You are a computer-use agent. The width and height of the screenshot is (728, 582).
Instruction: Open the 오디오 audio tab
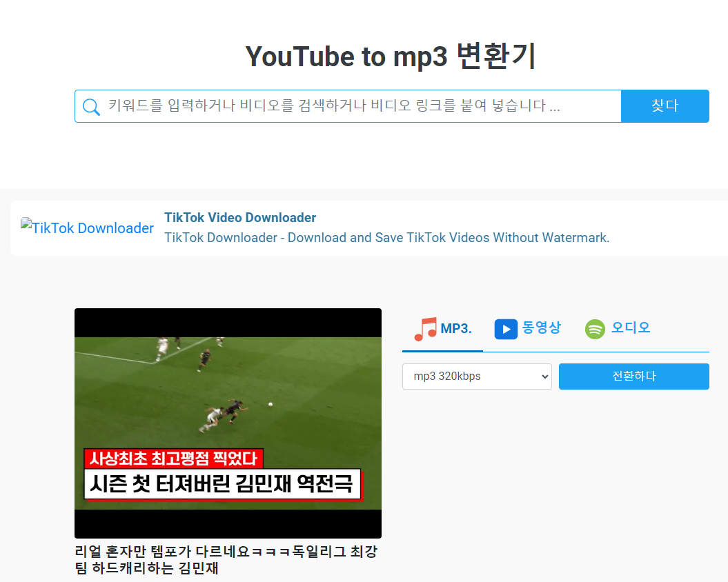pyautogui.click(x=618, y=329)
